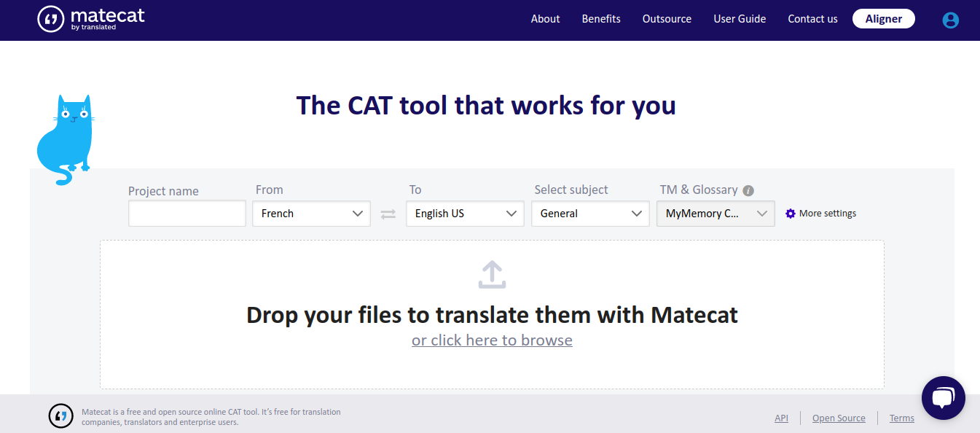This screenshot has height=433, width=980.
Task: Click the 'Select subject' label
Action: point(571,190)
